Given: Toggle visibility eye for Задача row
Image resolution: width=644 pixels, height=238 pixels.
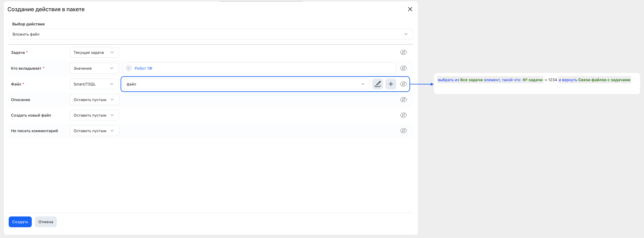Looking at the screenshot, I should 403,52.
